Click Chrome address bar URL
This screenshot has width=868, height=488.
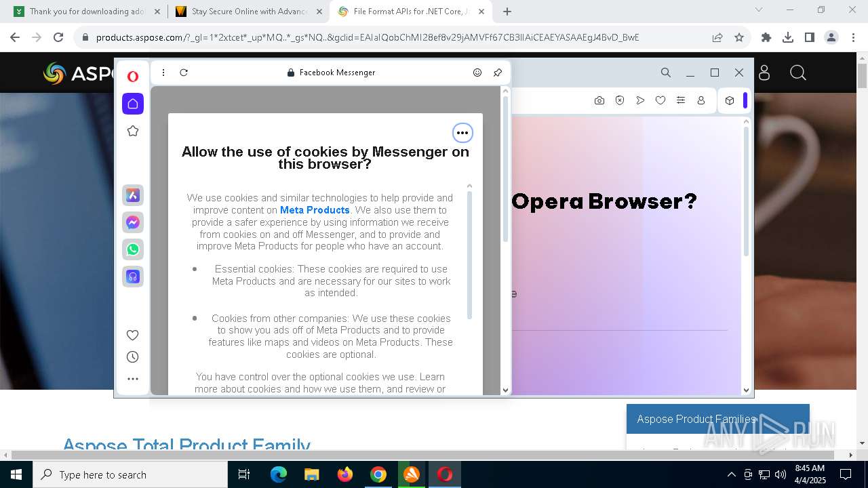[x=368, y=37]
